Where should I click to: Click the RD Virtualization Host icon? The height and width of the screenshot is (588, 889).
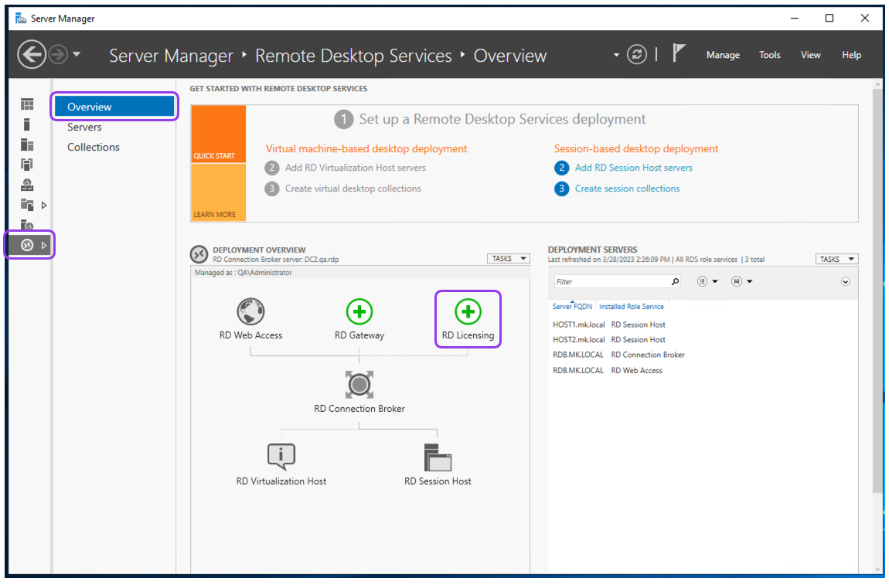coord(281,457)
